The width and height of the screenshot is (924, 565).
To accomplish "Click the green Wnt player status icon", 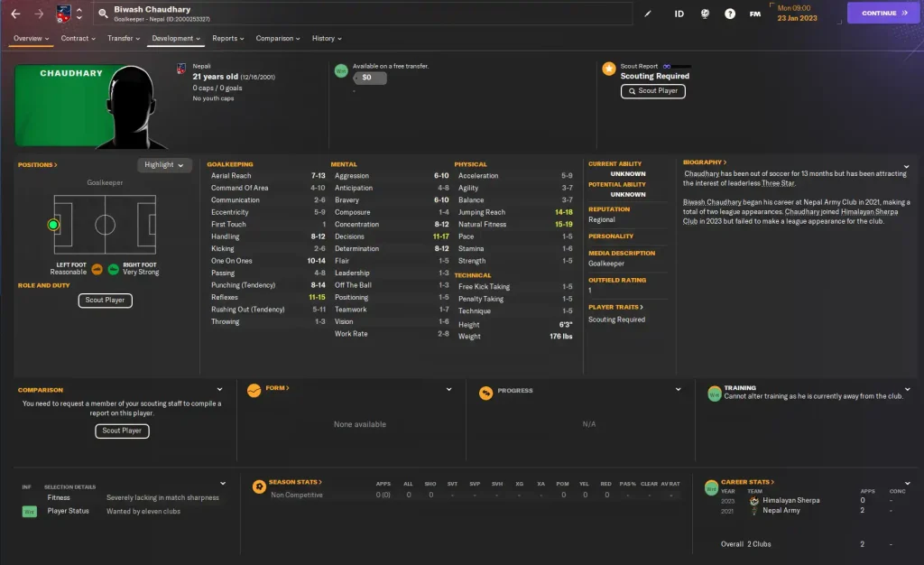I will [x=30, y=512].
